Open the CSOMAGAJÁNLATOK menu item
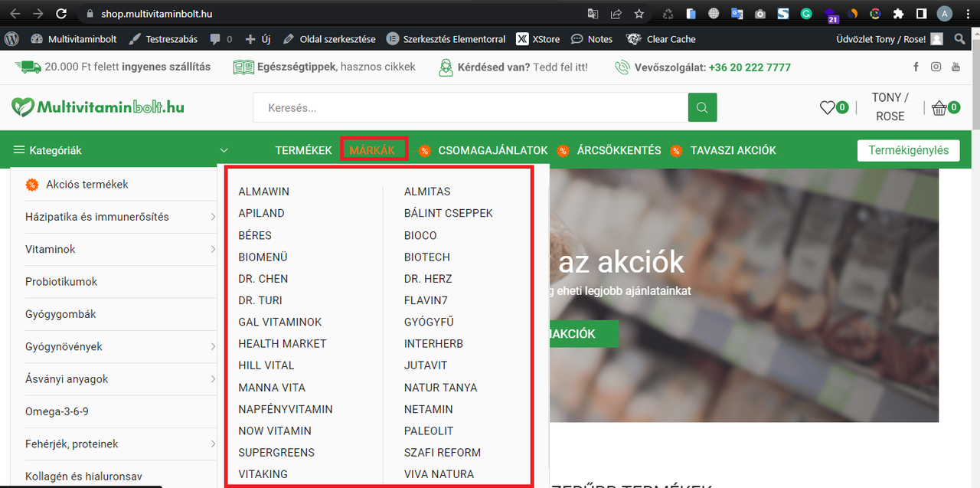The image size is (980, 488). (x=492, y=150)
